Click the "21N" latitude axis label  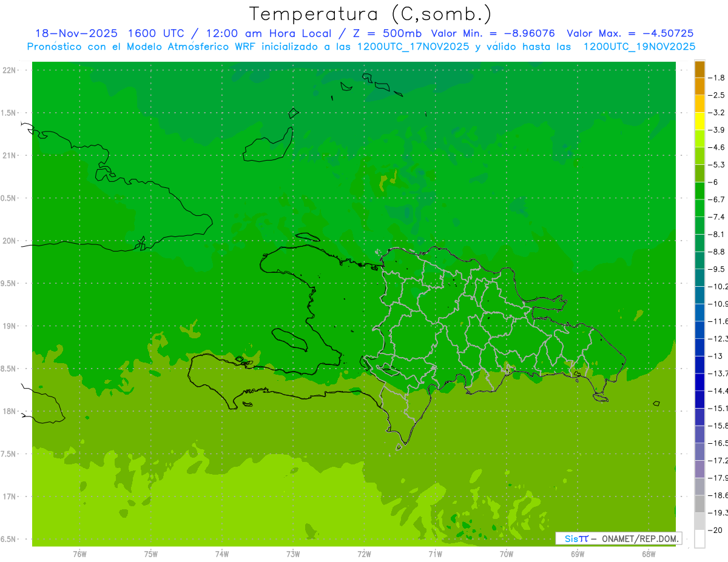click(10, 156)
